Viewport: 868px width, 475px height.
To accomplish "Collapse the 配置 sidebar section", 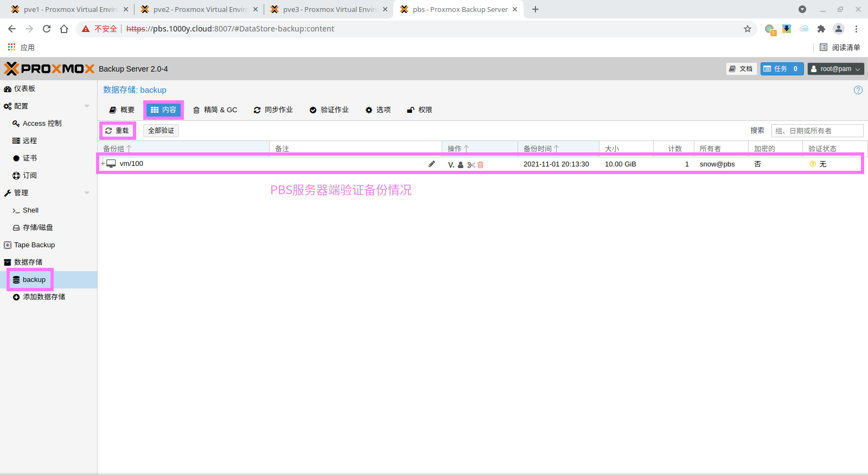I will point(87,106).
